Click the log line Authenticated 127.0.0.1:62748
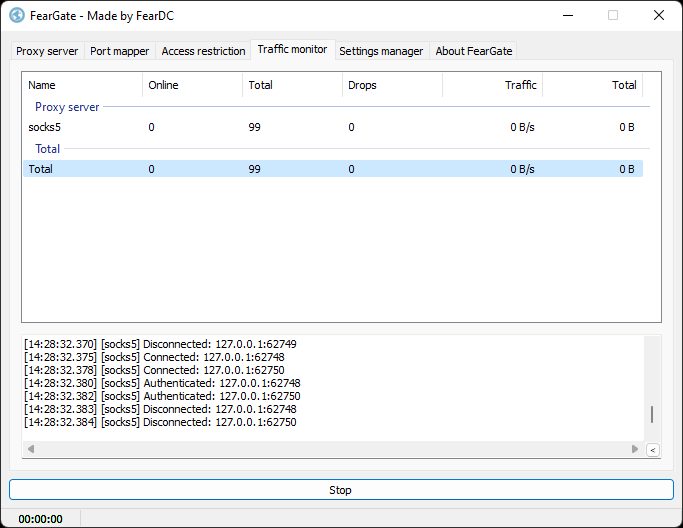683x528 pixels. click(162, 383)
